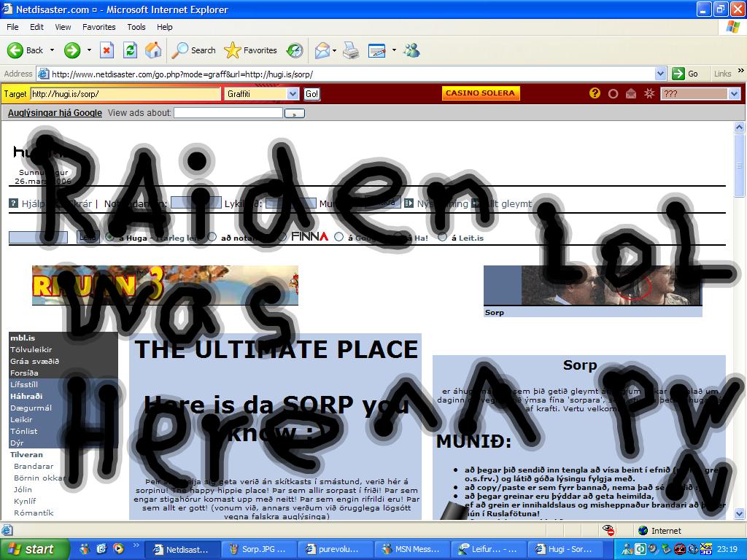Open the Tölvuleikir sidebar link
This screenshot has height=560, width=747.
[31, 349]
